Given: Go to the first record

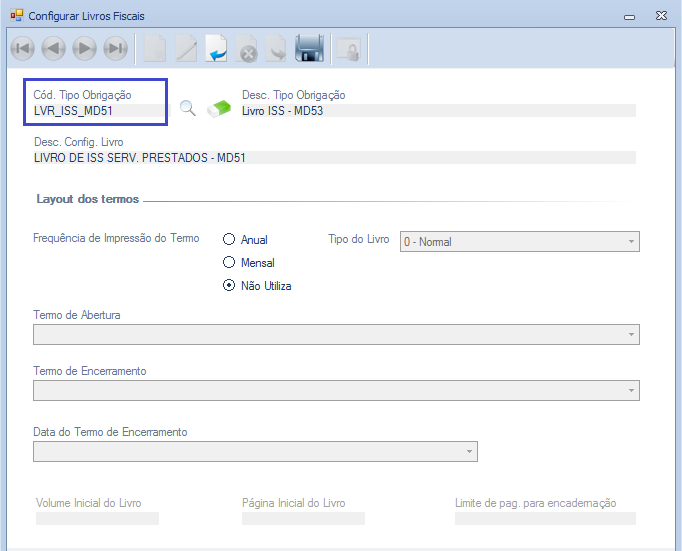Looking at the screenshot, I should tap(23, 48).
